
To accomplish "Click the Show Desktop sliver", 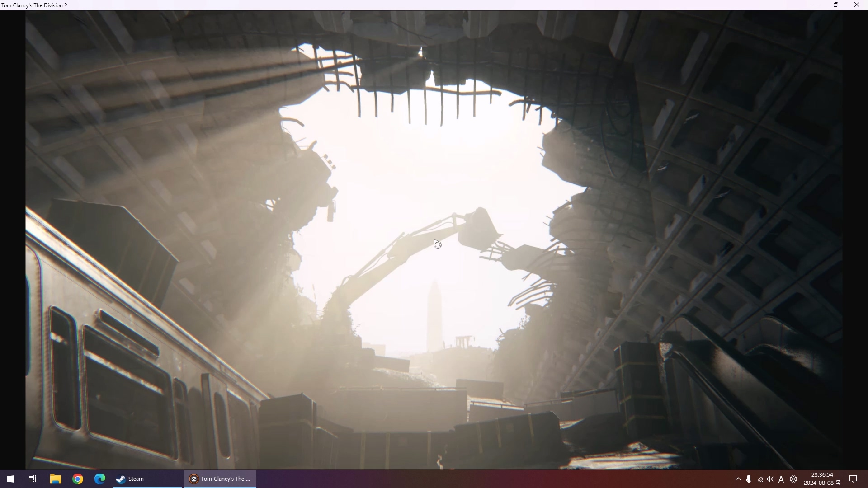I will tap(866, 479).
